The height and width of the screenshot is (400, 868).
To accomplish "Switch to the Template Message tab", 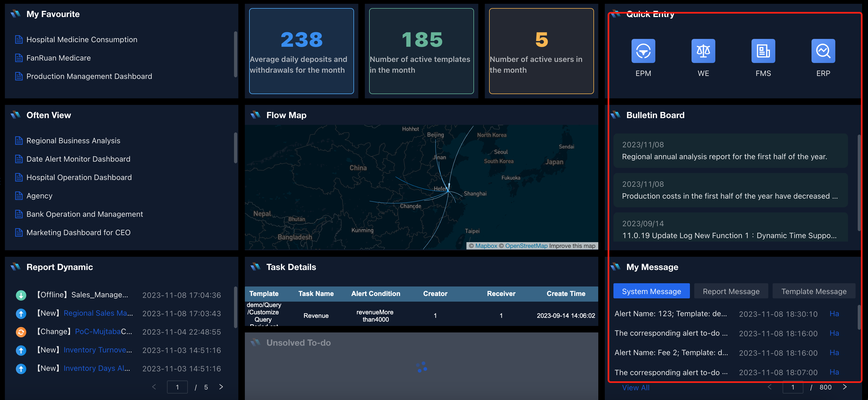I will (x=814, y=291).
